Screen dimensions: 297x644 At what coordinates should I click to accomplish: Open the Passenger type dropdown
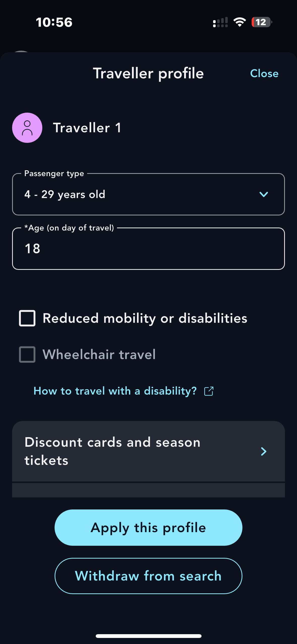point(148,194)
